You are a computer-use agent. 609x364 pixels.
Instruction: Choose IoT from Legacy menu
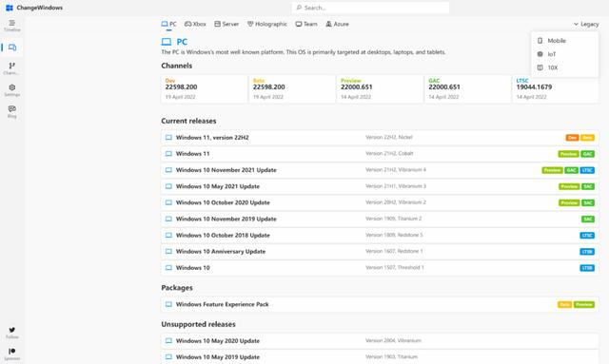[x=564, y=54]
